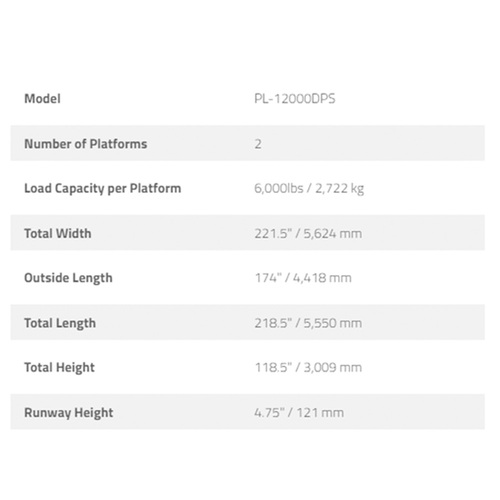Screen dimensions: 500x500
Task: Click the Number of Platforms label
Action: [86, 144]
